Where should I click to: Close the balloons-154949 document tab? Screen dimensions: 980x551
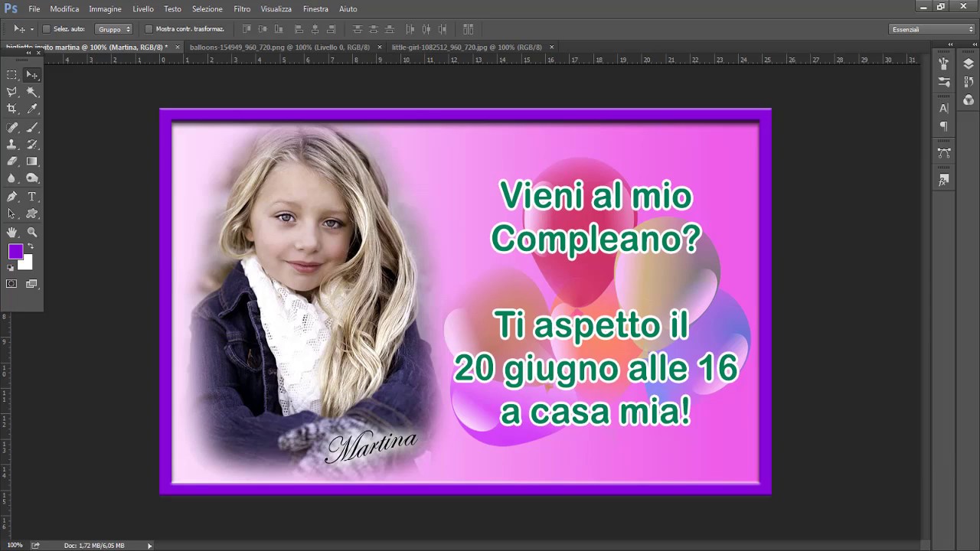(380, 47)
